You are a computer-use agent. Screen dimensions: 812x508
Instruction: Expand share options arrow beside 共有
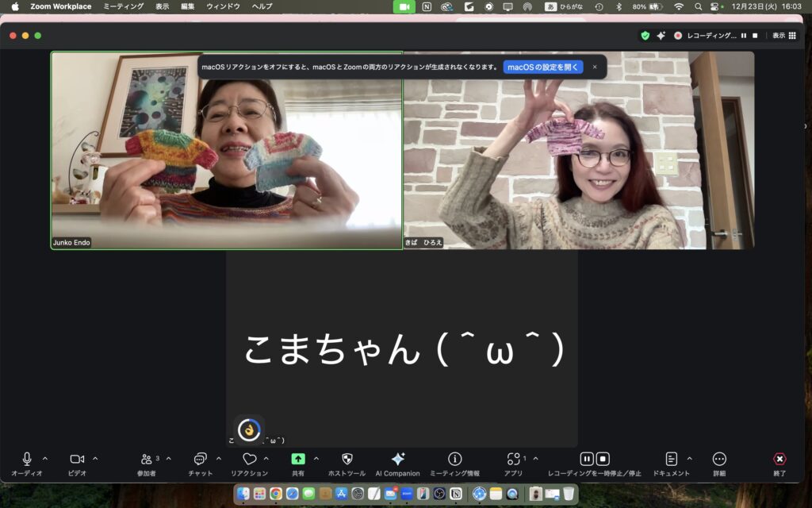pos(316,458)
